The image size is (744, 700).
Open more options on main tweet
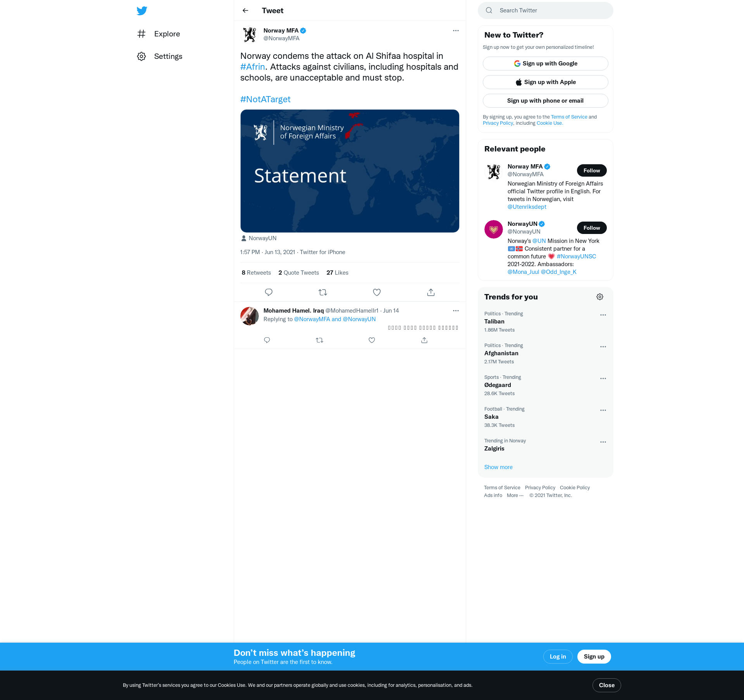(x=456, y=31)
